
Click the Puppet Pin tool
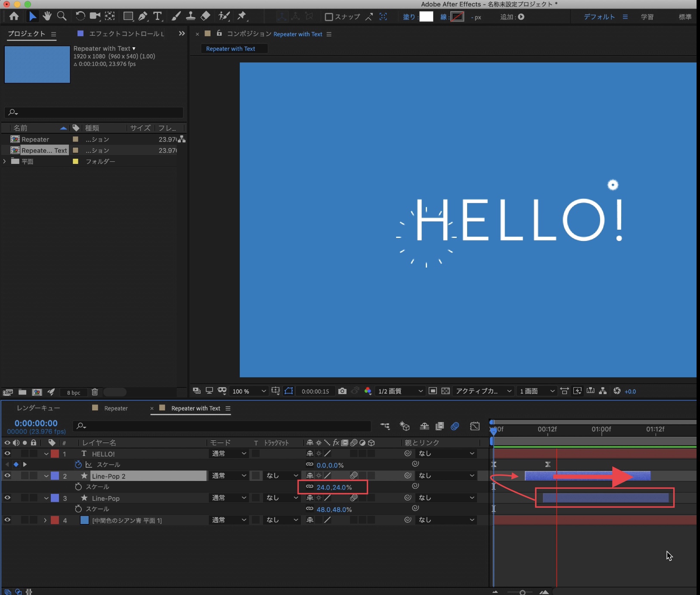[242, 16]
